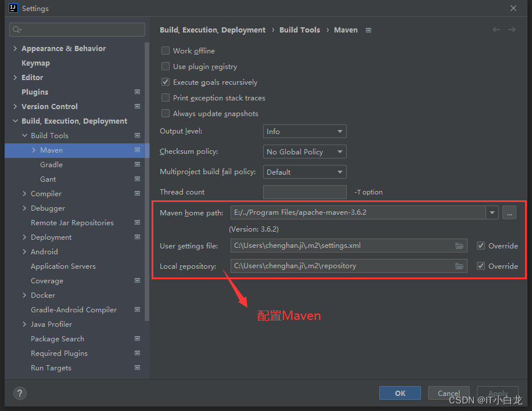The height and width of the screenshot is (411, 532).
Task: Click the Thread count input field
Action: coord(305,192)
